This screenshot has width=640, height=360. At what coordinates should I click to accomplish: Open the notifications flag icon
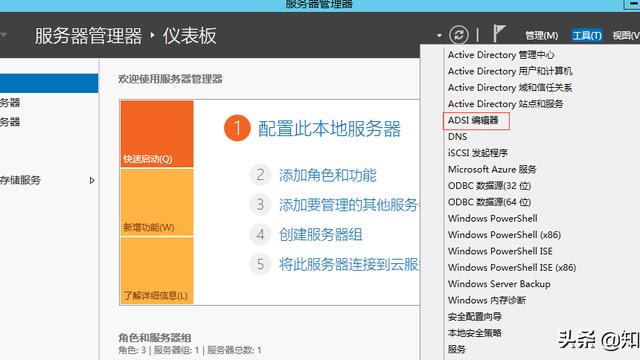499,34
